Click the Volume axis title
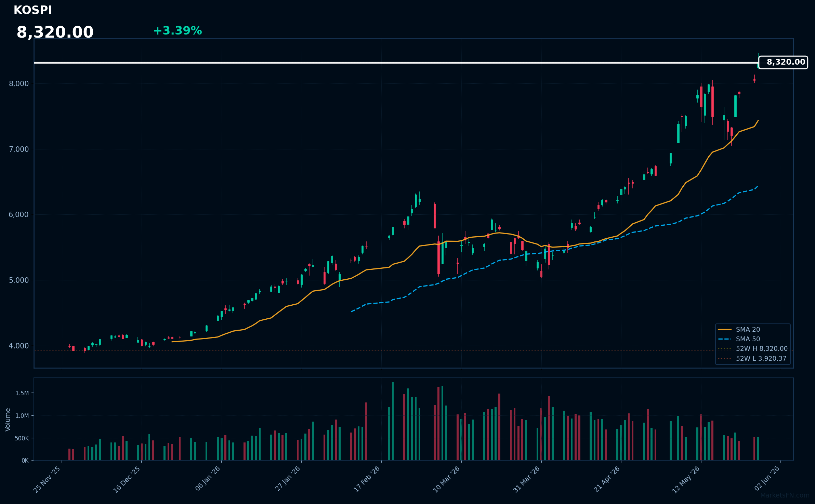815x504 pixels. pyautogui.click(x=8, y=420)
